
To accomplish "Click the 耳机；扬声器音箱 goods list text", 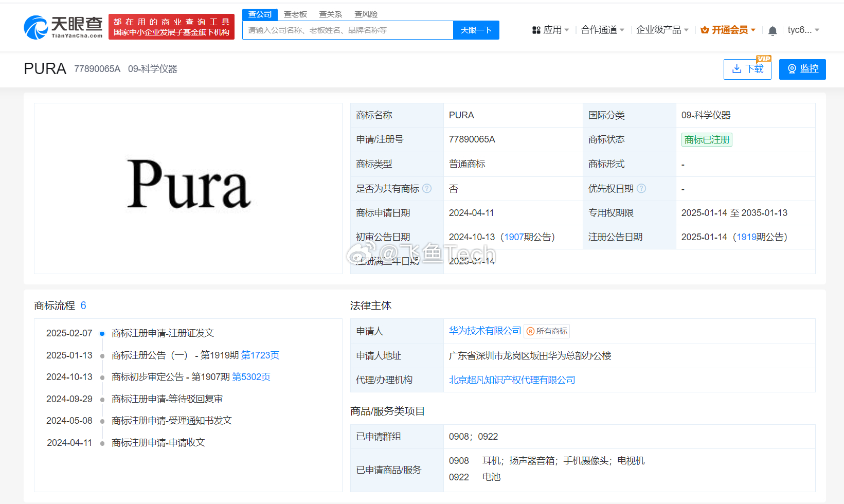I will coord(563,461).
